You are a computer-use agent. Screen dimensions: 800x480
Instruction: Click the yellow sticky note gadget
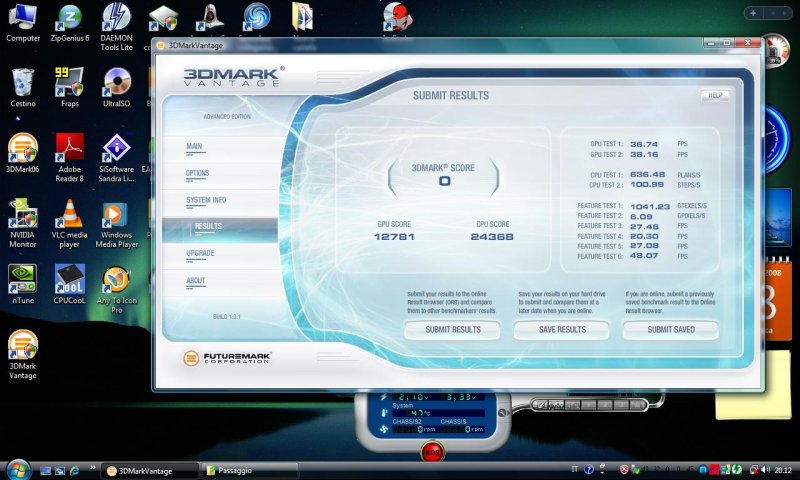pyautogui.click(x=753, y=385)
